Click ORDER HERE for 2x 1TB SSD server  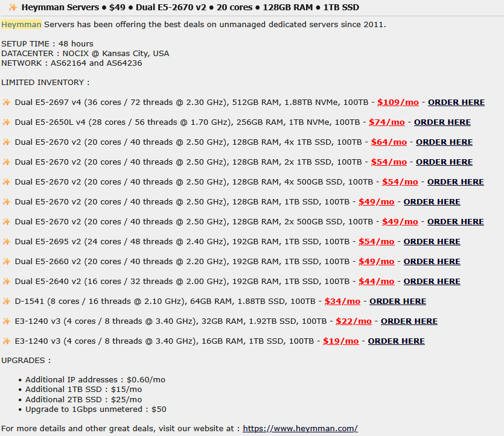click(x=444, y=162)
